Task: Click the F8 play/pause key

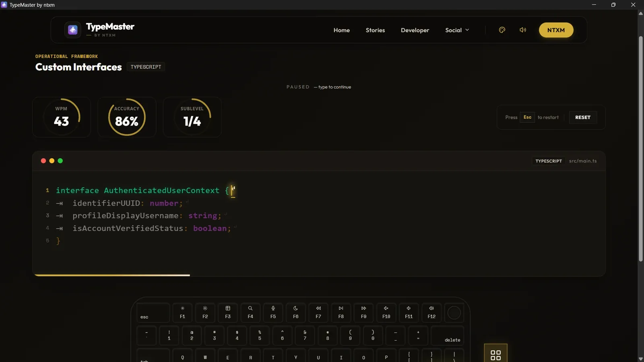Action: click(x=341, y=313)
